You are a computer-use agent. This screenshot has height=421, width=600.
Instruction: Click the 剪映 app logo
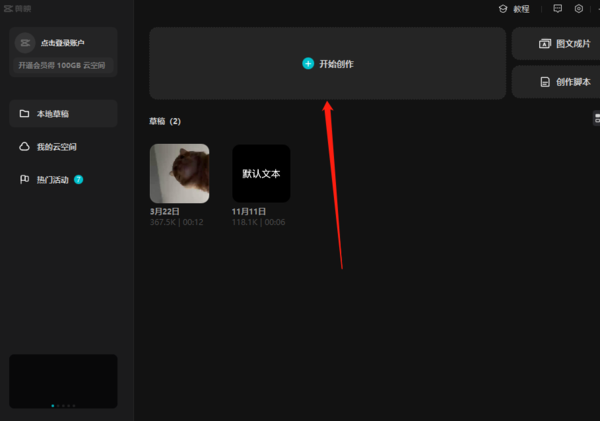pyautogui.click(x=18, y=8)
